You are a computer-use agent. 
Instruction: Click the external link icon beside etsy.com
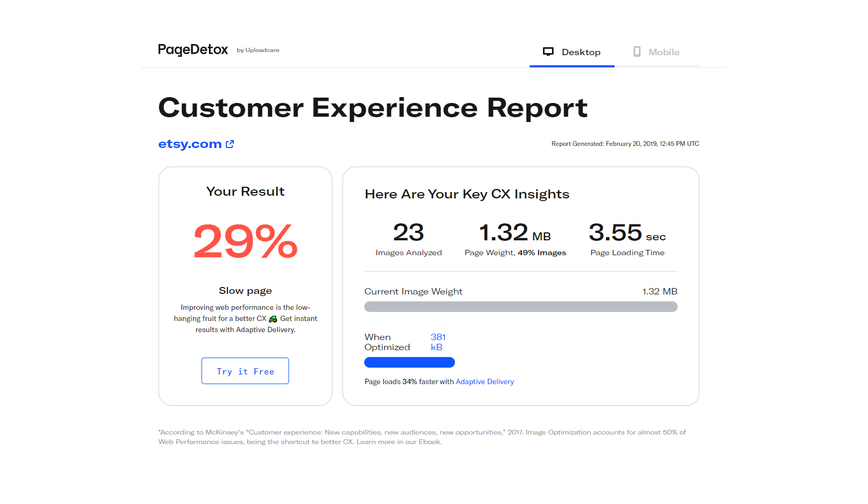tap(230, 143)
